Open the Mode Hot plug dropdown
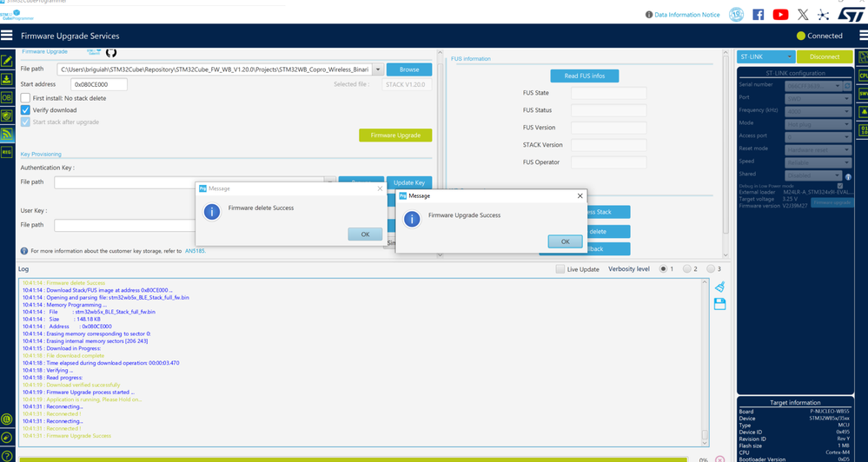The height and width of the screenshot is (462, 868). [x=818, y=124]
